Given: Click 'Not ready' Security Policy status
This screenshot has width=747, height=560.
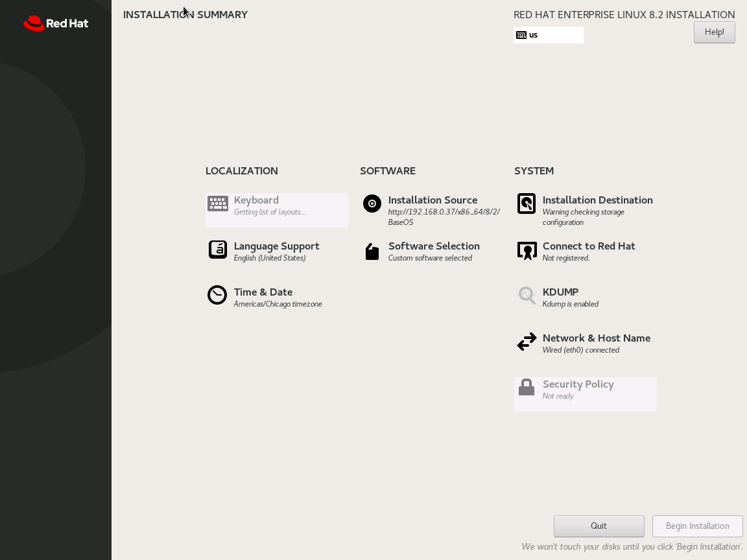Looking at the screenshot, I should click(x=558, y=396).
